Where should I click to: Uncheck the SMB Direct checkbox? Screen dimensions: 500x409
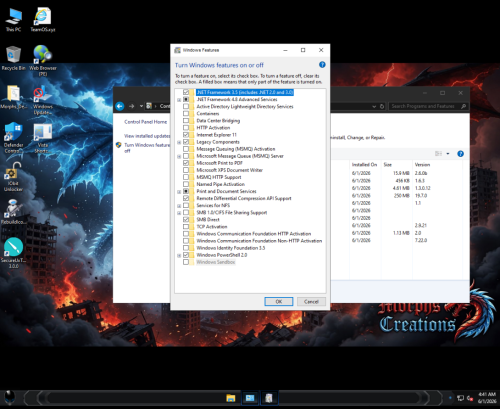[x=186, y=219]
